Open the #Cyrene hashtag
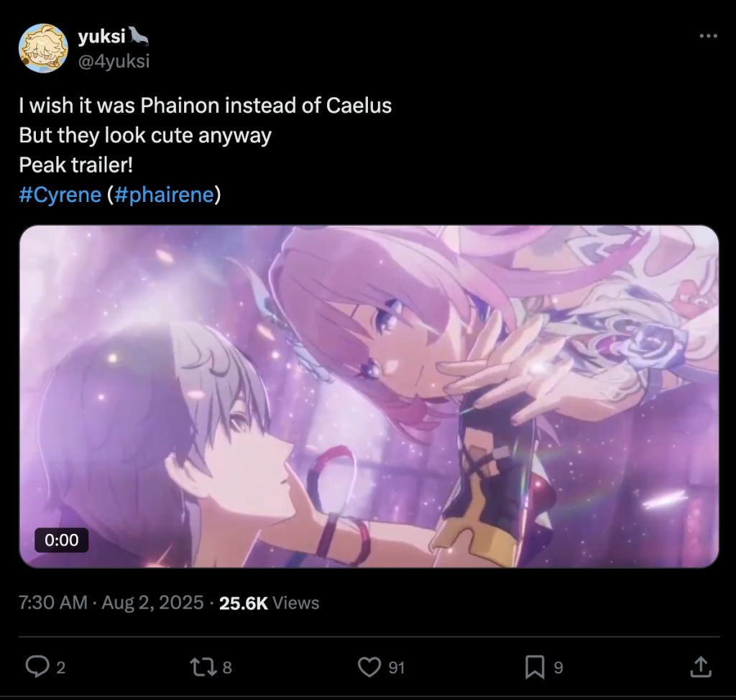The height and width of the screenshot is (700, 736). click(60, 194)
